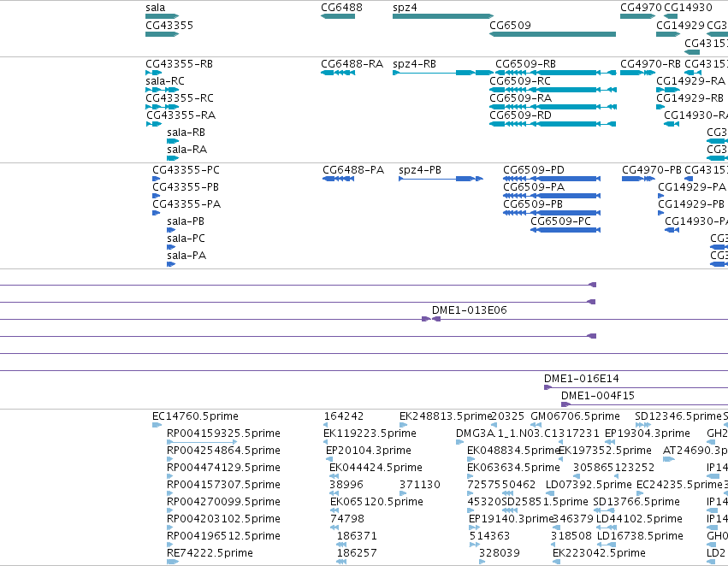This screenshot has width=728, height=566.
Task: Select EST EK248813.5prime
Action: coord(404,425)
